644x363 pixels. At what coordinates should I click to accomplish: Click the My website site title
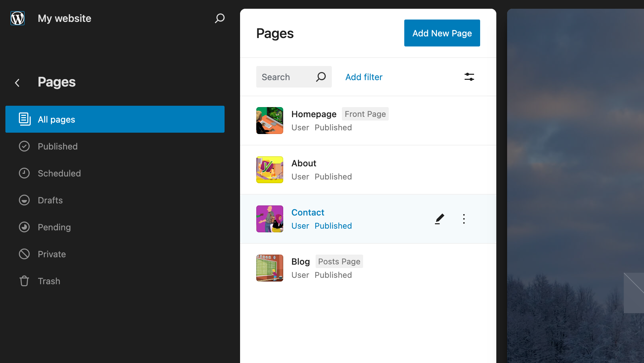(x=64, y=18)
